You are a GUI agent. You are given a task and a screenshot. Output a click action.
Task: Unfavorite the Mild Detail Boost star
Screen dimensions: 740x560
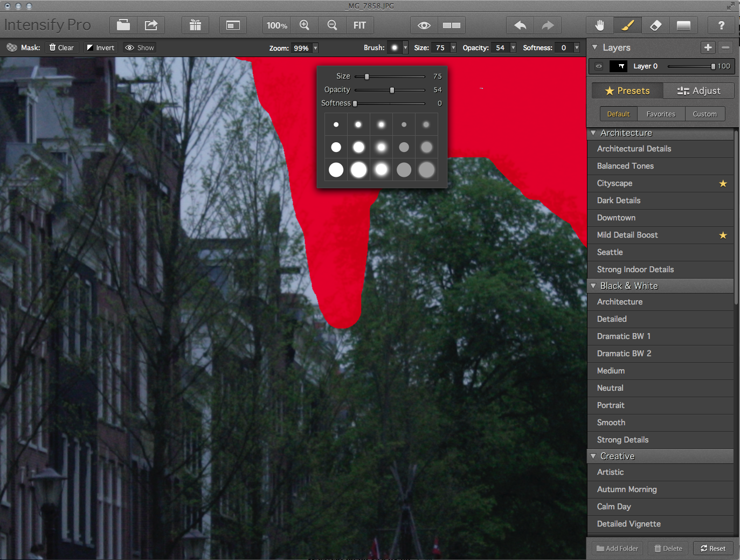[x=723, y=236]
